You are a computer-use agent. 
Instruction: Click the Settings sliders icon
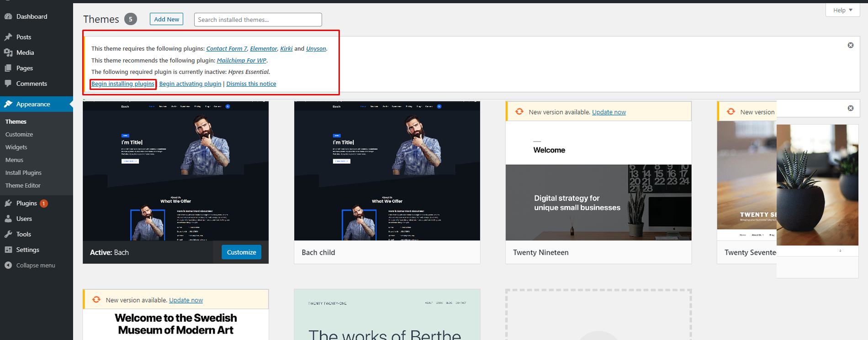tap(8, 250)
